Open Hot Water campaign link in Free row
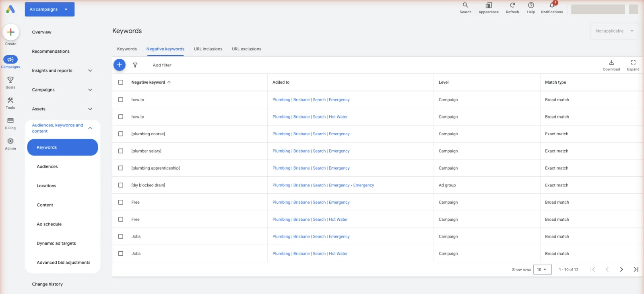The width and height of the screenshot is (644, 294). click(x=310, y=219)
